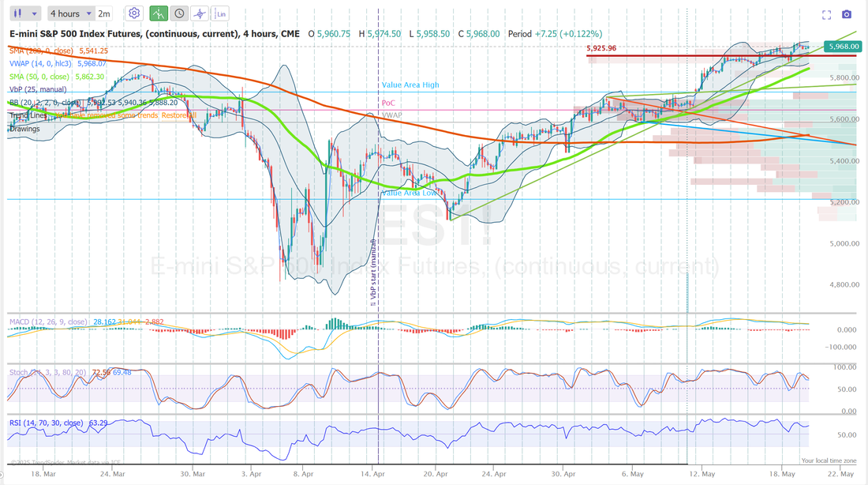Click the Value Area High label
868x485 pixels.
pos(410,85)
